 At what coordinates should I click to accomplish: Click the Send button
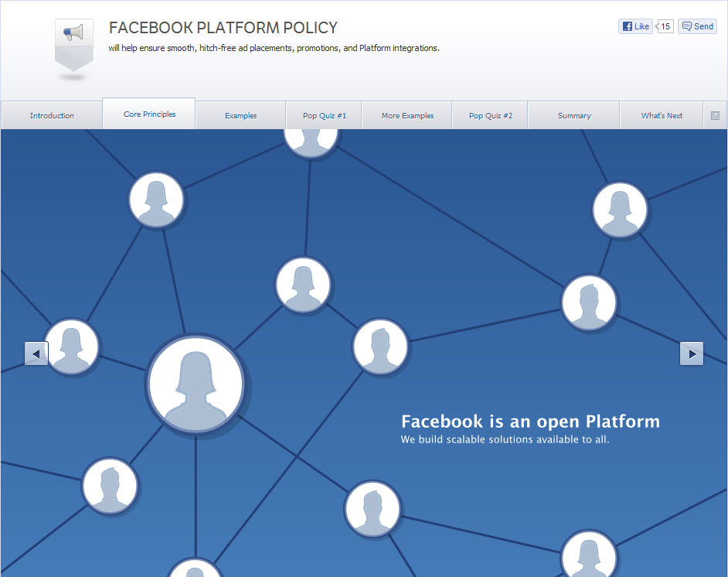(697, 26)
